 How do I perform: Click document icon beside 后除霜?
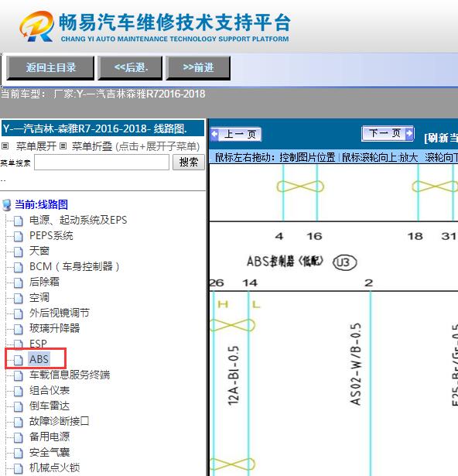click(19, 283)
